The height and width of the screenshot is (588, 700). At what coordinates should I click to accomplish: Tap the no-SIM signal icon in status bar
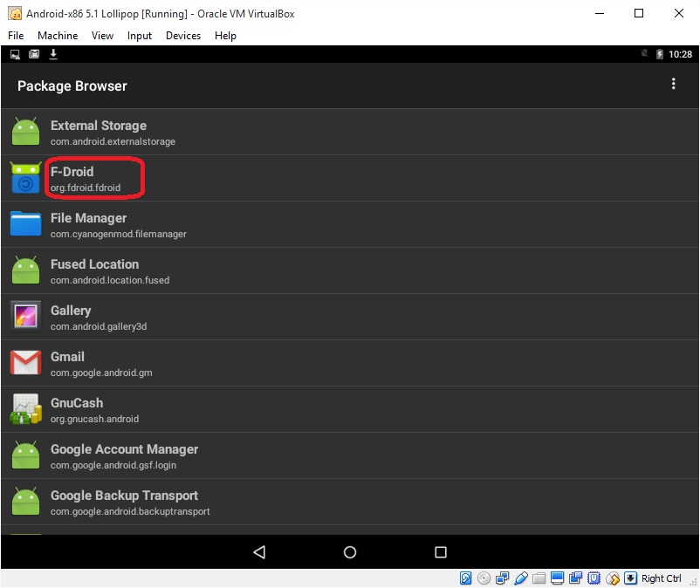644,54
